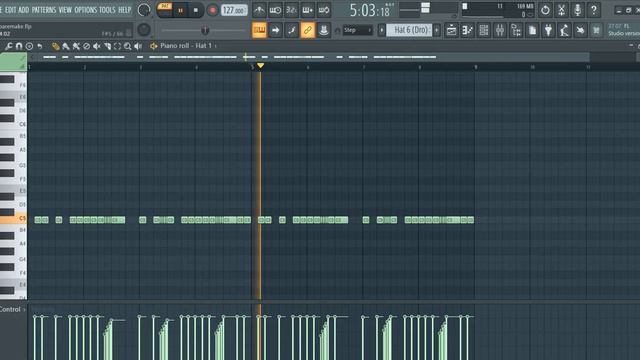The width and height of the screenshot is (640, 360).
Task: Open piano roll stamp chord menu
Action: [29, 47]
